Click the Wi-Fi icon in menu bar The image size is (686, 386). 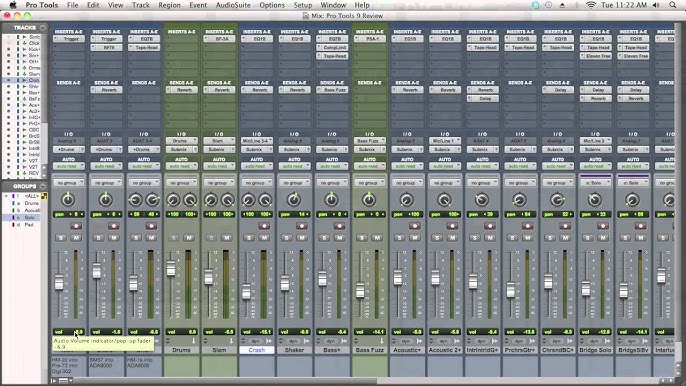pyautogui.click(x=591, y=5)
